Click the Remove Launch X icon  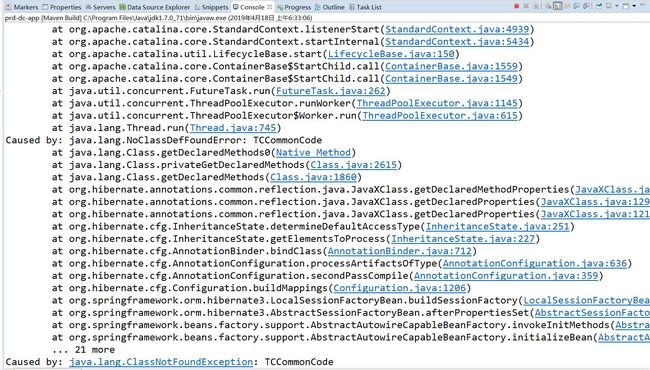526,6
